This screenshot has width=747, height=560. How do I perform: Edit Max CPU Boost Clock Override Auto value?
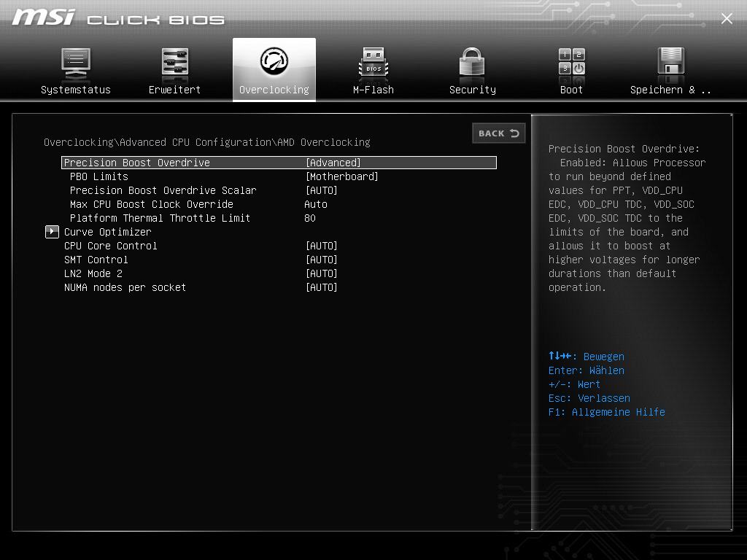click(315, 204)
